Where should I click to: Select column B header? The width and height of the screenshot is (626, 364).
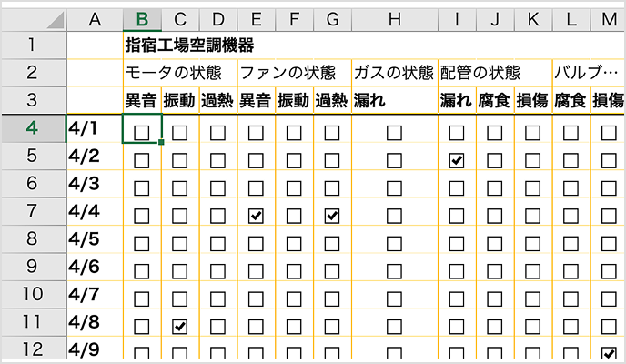pyautogui.click(x=142, y=17)
